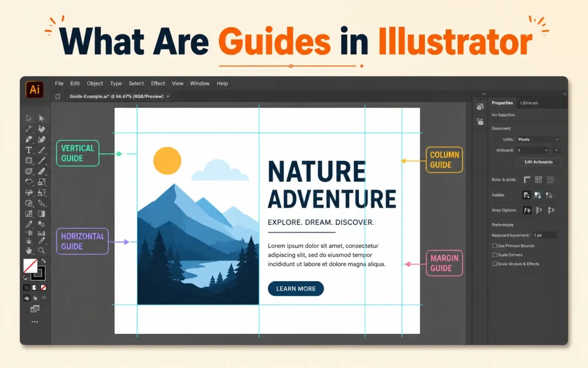Click the Edit Artboards button
This screenshot has height=368, width=588.
point(538,162)
